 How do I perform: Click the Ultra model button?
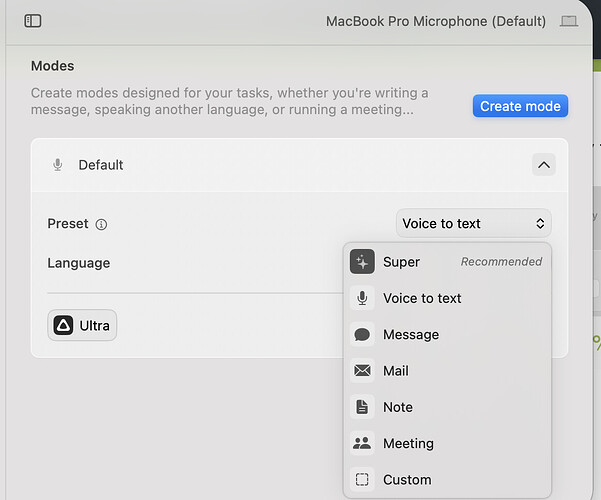82,325
